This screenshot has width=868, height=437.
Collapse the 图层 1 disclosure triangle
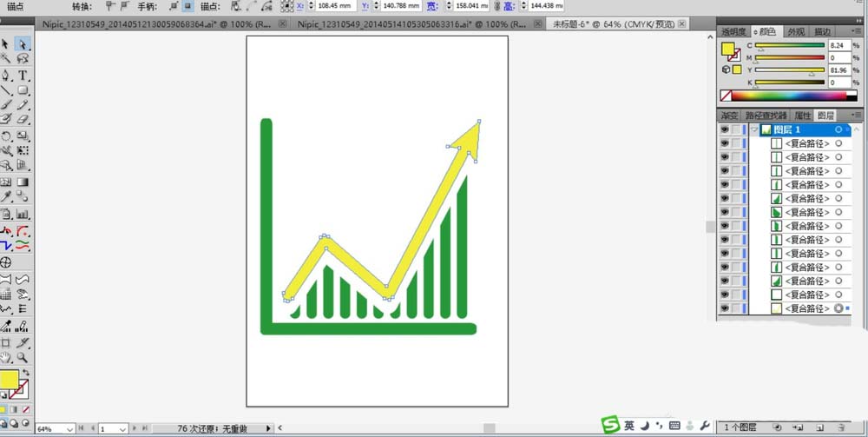click(754, 129)
